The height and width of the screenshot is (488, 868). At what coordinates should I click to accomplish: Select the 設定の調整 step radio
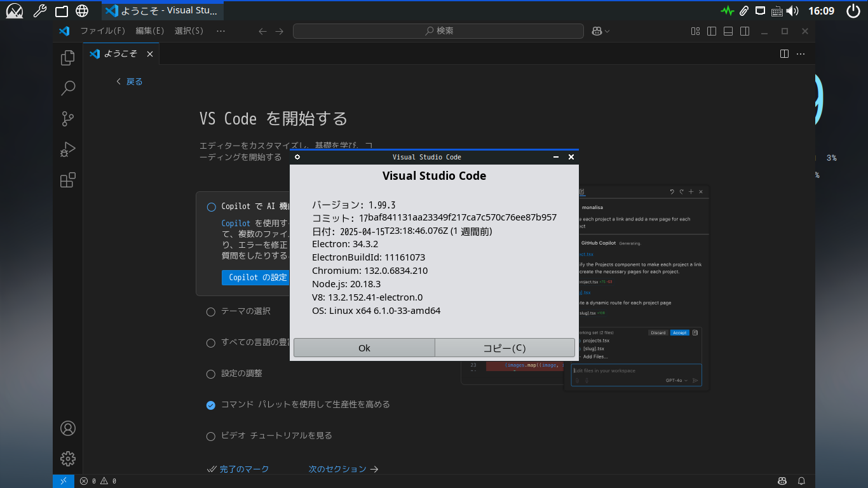tap(211, 374)
